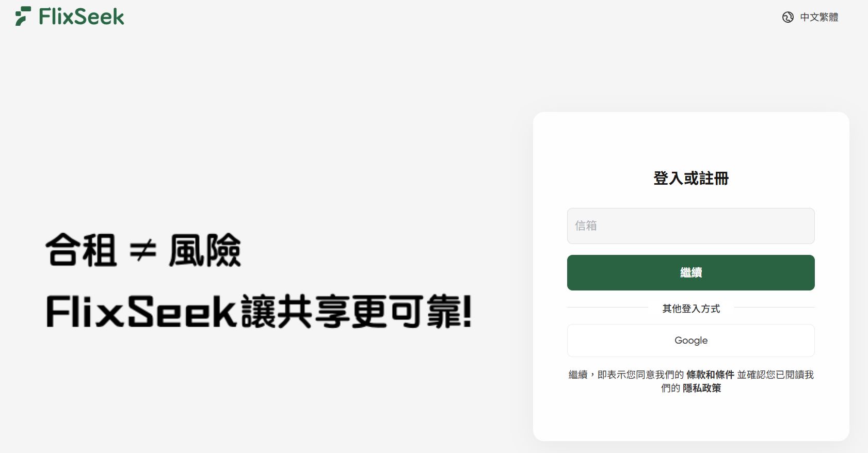
Task: Click the globe language icon
Action: tap(787, 17)
